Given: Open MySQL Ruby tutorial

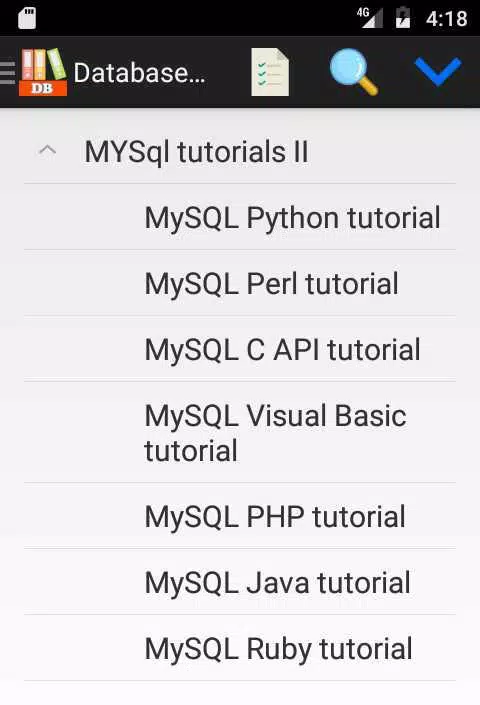Looking at the screenshot, I should click(x=240, y=648).
